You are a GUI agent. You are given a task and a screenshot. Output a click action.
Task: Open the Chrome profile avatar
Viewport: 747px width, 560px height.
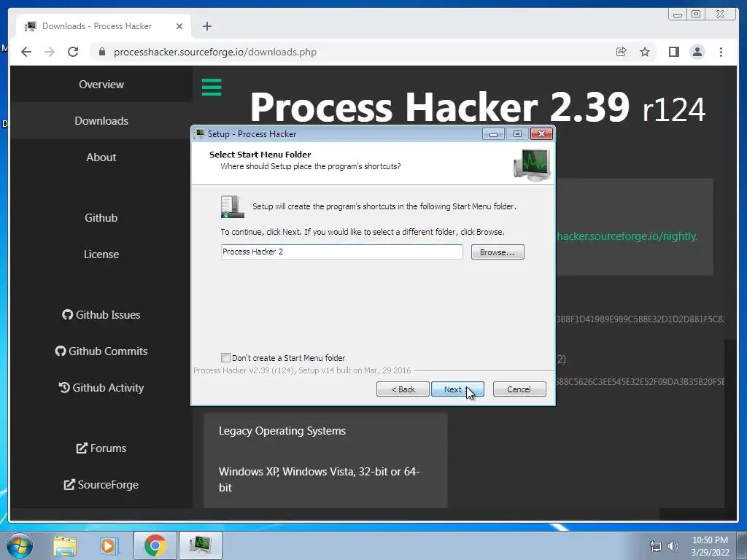697,52
